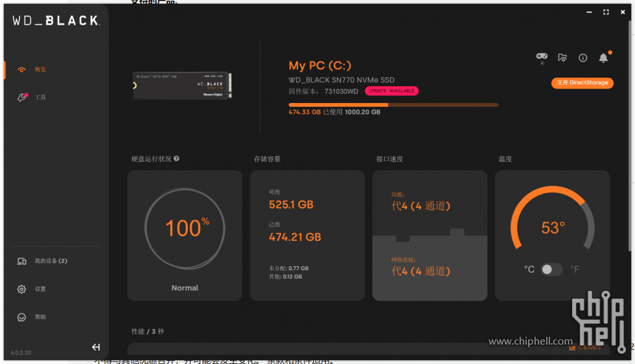Click the 支持 DirectStorage button
The image size is (635, 364).
(583, 83)
